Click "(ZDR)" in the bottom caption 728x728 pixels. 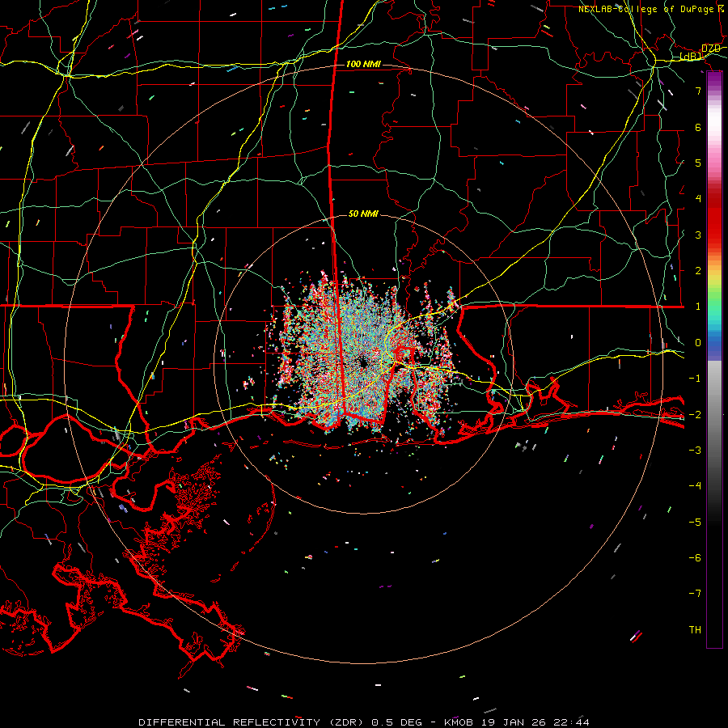tap(346, 722)
